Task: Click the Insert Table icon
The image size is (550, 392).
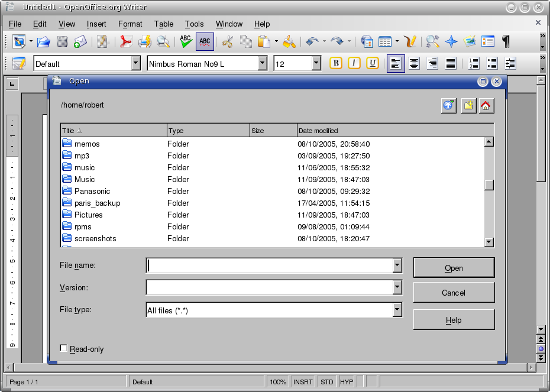Action: tap(385, 42)
